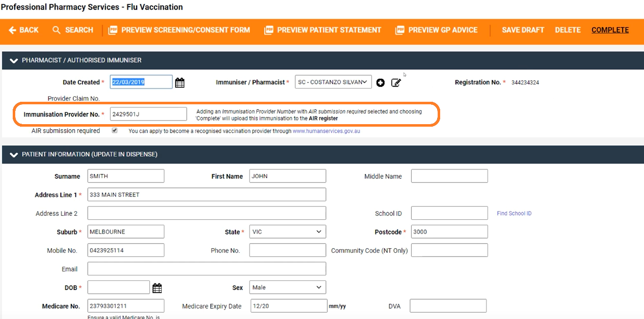Click the Search magnifier icon
Image resolution: width=644 pixels, height=319 pixels.
pos(56,30)
